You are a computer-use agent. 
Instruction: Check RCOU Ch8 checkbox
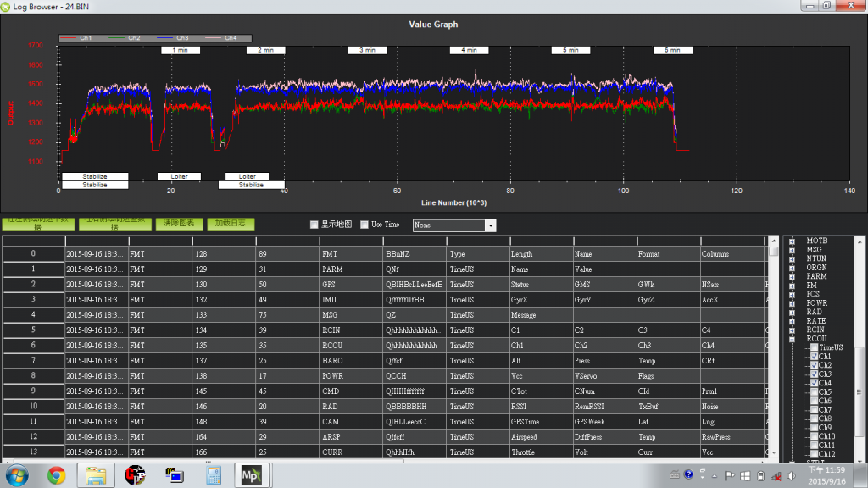point(815,419)
